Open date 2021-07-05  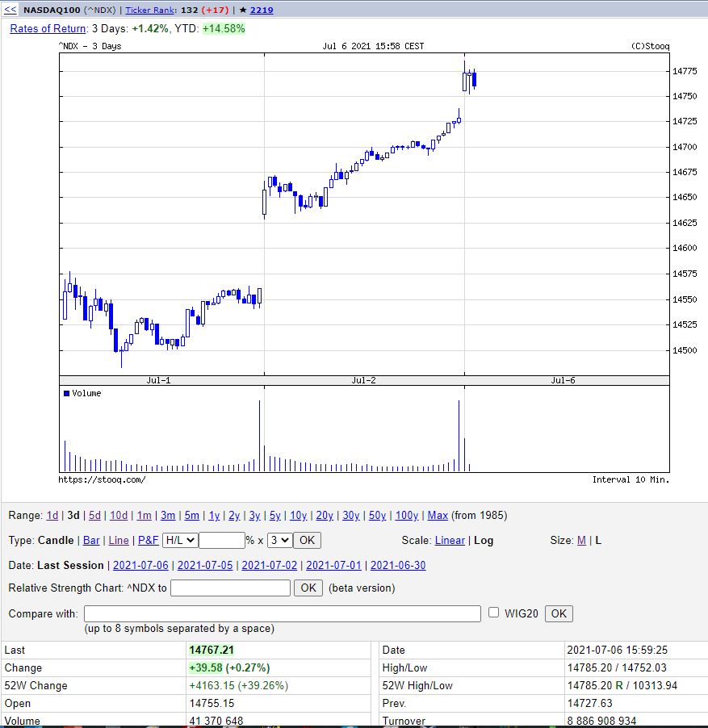tap(205, 565)
